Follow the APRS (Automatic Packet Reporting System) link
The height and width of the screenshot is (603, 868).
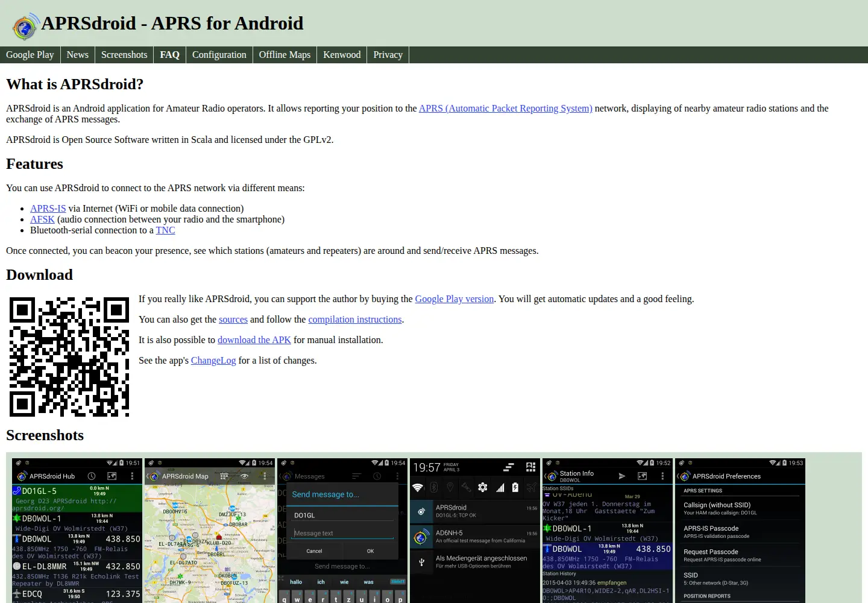[506, 109]
